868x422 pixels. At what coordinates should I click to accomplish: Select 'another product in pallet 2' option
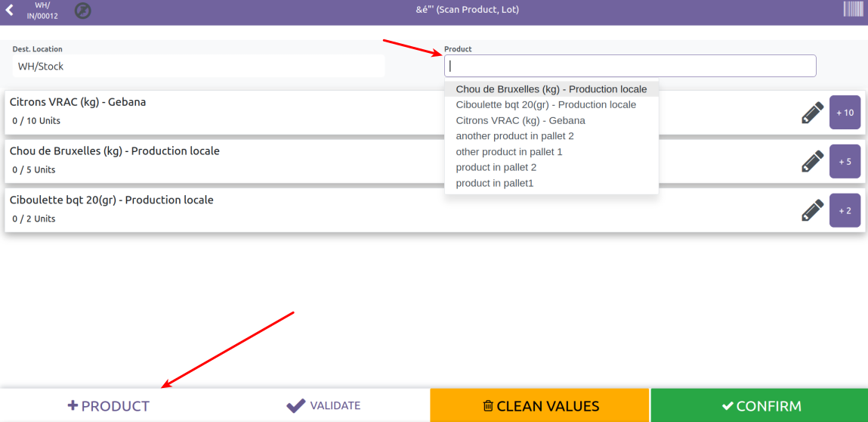[x=514, y=136]
